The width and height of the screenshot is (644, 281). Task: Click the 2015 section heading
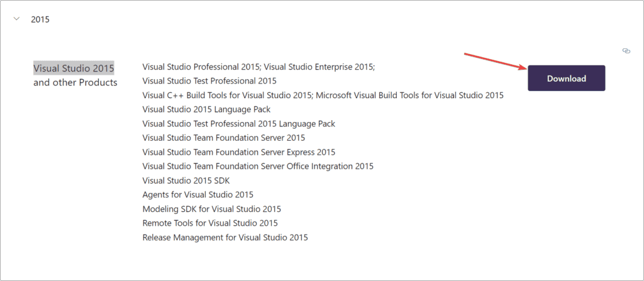click(x=40, y=19)
